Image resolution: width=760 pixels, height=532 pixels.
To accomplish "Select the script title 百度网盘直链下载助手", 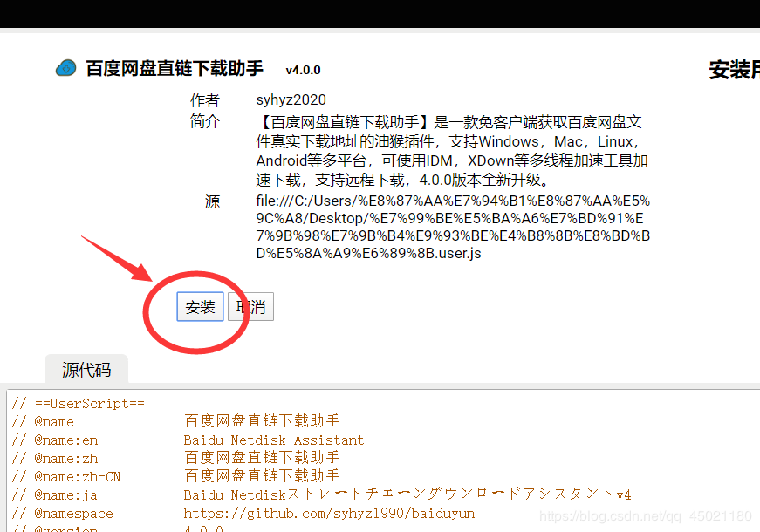I will [x=175, y=68].
